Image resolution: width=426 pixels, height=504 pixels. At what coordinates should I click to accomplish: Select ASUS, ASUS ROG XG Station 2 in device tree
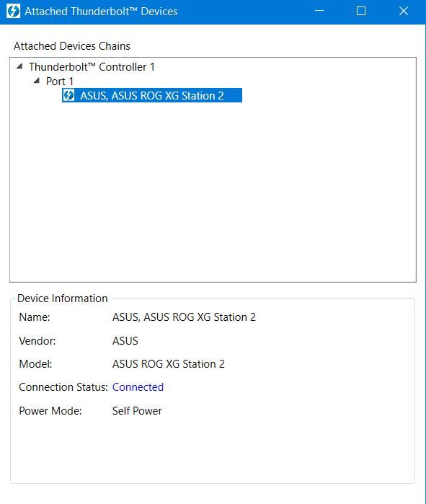152,95
